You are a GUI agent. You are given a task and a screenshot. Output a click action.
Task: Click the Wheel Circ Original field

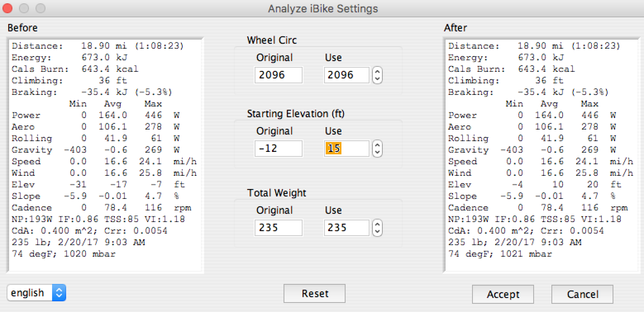point(278,75)
